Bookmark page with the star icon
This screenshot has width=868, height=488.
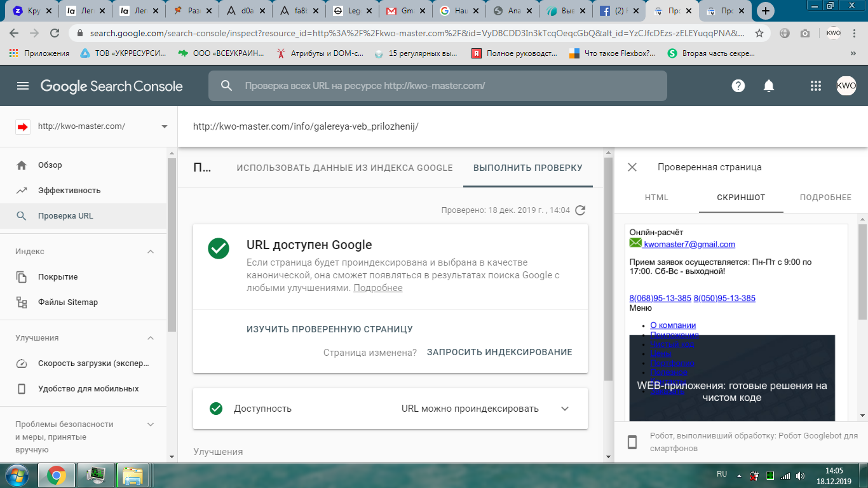(x=759, y=33)
